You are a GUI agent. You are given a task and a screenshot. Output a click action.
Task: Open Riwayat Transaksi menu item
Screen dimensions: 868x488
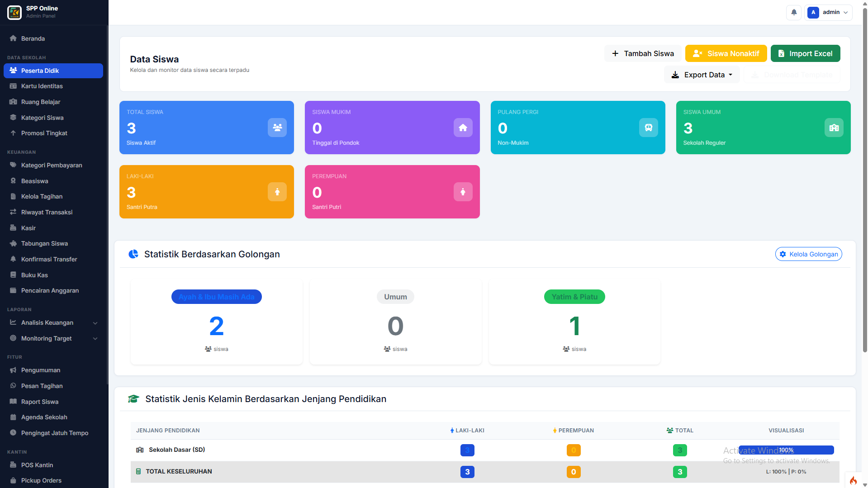pos(53,212)
